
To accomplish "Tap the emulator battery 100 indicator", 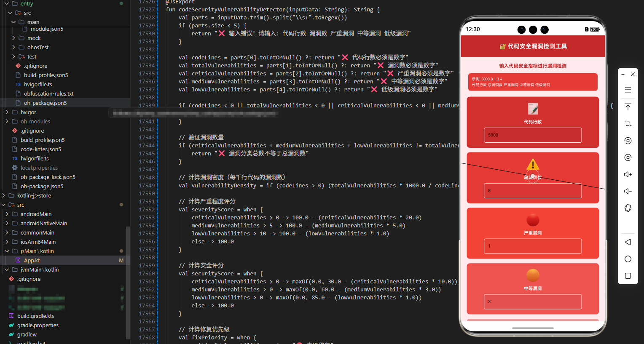I will click(595, 29).
